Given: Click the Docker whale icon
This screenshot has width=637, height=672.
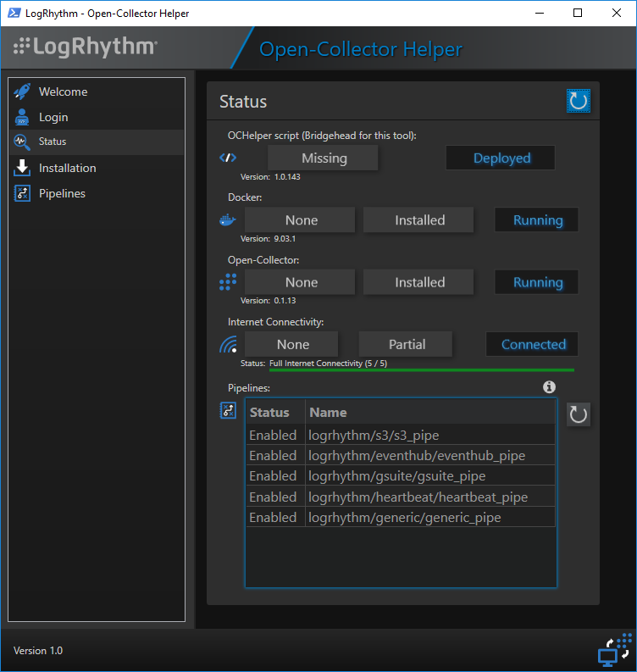Looking at the screenshot, I should pos(228,219).
